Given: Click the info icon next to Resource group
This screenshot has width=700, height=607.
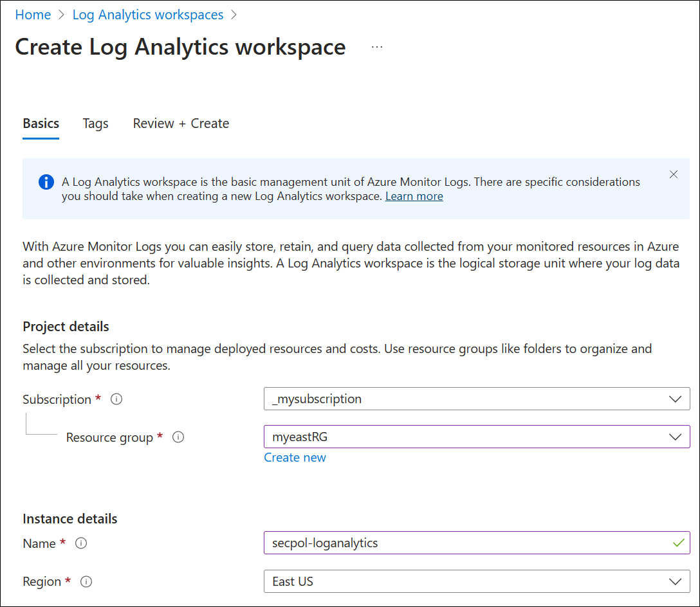Looking at the screenshot, I should pos(178,437).
